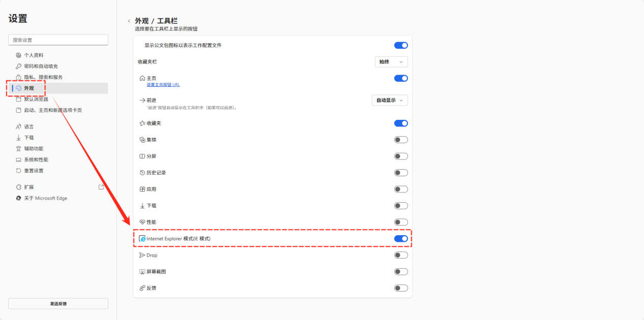The height and width of the screenshot is (320, 644).
Task: Click the 屏幕截图 screenshot icon
Action: pos(142,272)
